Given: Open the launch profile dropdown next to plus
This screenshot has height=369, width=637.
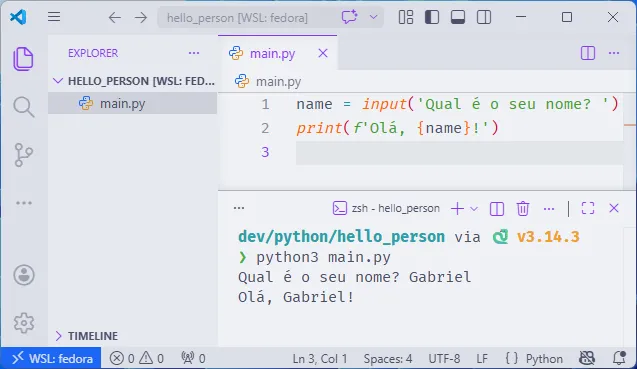Looking at the screenshot, I should pyautogui.click(x=474, y=209).
